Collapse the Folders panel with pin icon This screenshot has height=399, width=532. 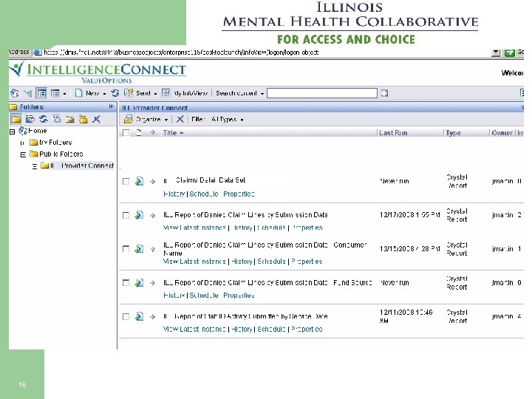(x=112, y=106)
